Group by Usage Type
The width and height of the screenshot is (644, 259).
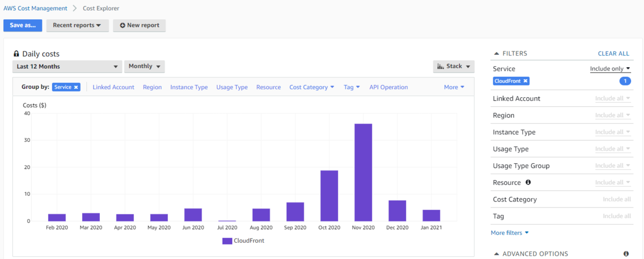tap(232, 87)
